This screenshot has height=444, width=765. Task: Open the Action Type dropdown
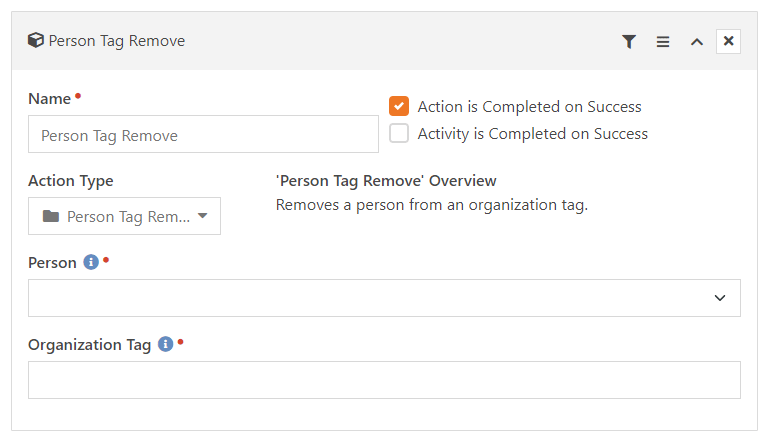(x=124, y=216)
